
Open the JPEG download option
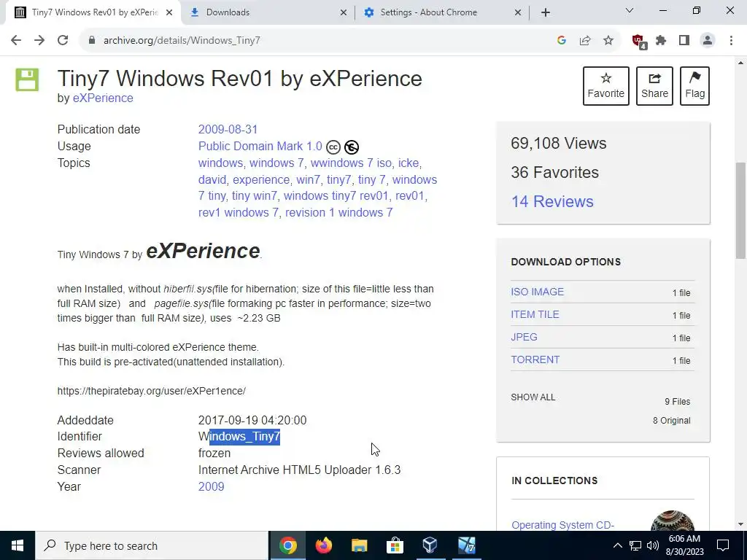524,337
